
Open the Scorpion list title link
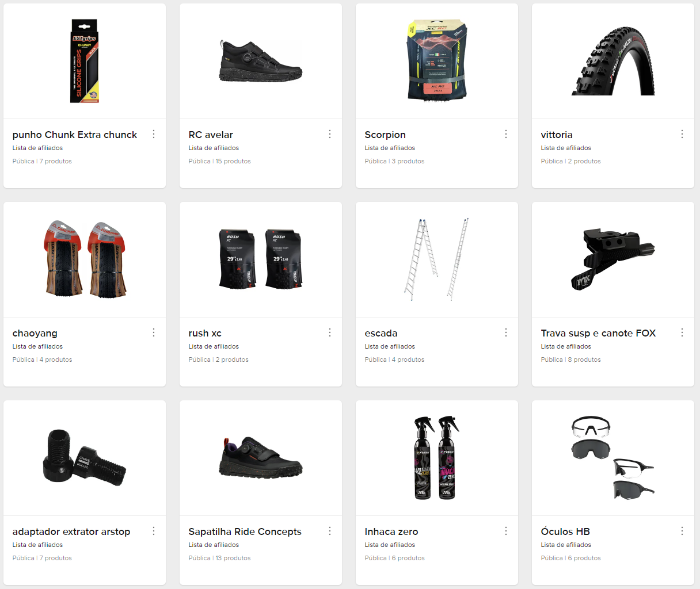[385, 135]
